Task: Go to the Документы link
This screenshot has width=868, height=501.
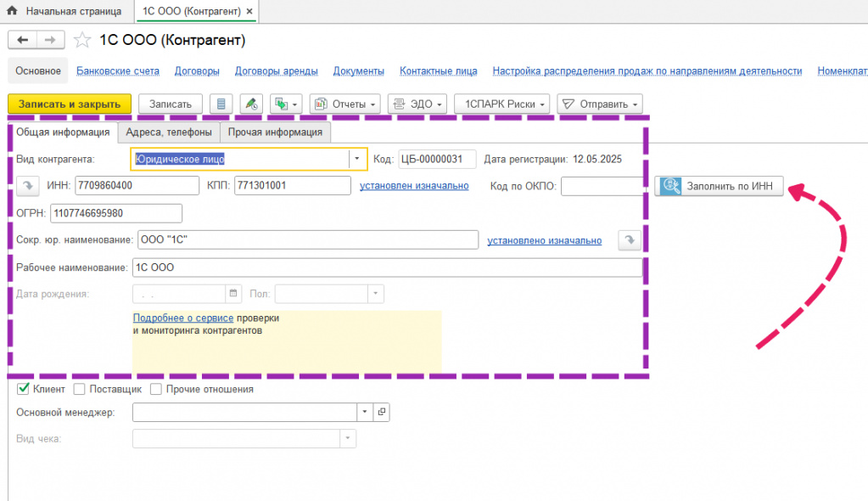Action: click(359, 71)
